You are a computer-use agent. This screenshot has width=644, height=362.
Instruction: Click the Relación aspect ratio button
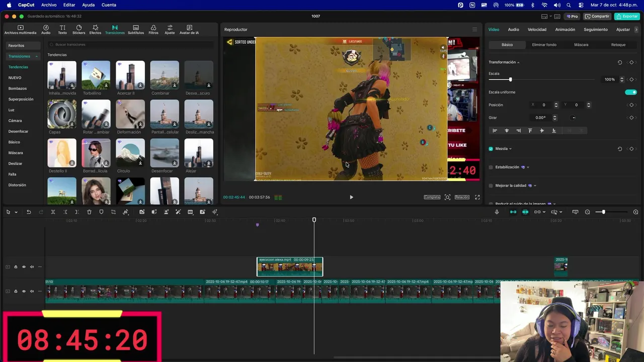pos(462,197)
